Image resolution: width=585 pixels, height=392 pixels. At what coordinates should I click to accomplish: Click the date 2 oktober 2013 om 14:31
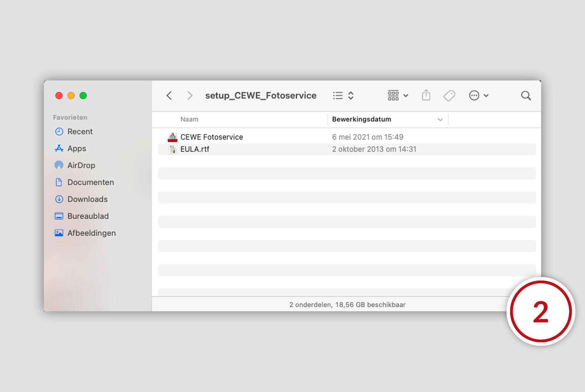point(374,149)
